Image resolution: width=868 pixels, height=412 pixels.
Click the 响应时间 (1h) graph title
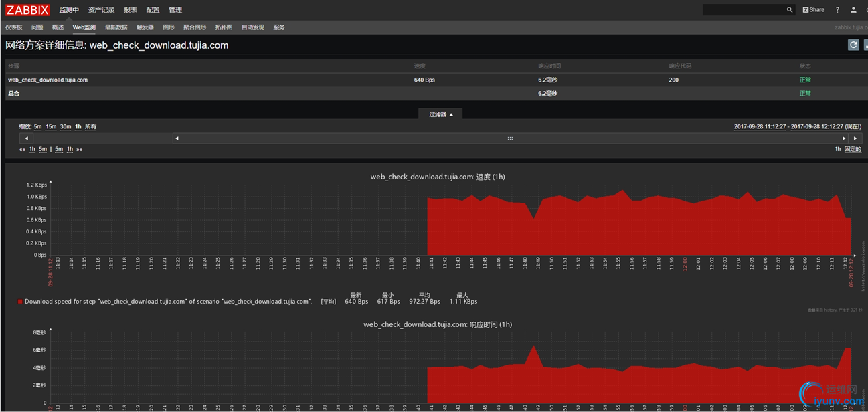pyautogui.click(x=438, y=324)
